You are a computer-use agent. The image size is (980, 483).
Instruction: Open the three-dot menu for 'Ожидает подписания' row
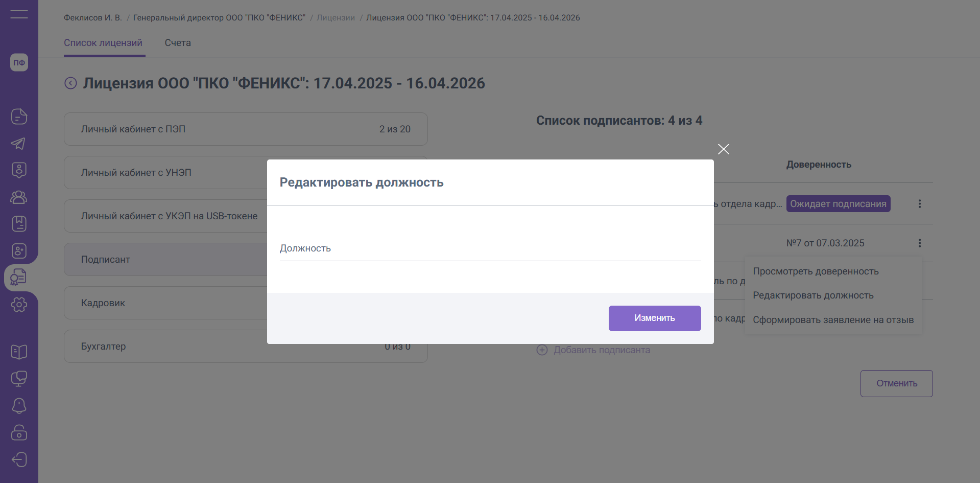coord(919,204)
